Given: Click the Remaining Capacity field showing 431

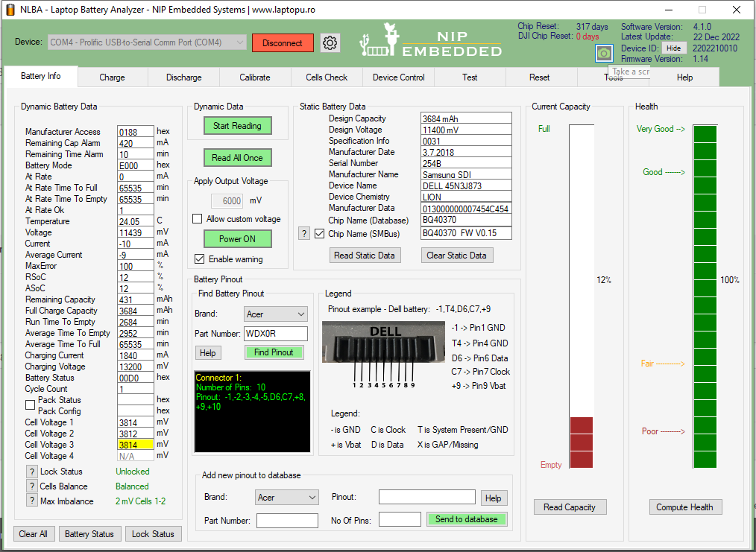Looking at the screenshot, I should coord(136,299).
